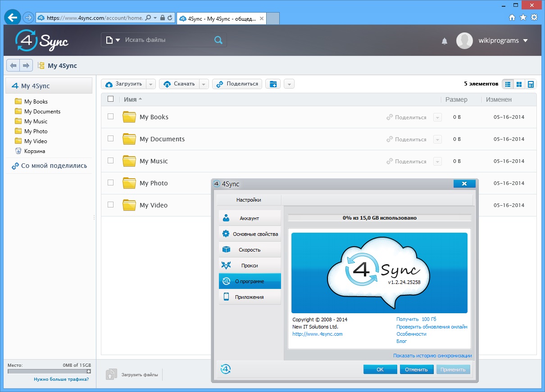Screen dimensions: 545x392
Task: Expand share options dropdown for My Books
Action: coord(437,117)
